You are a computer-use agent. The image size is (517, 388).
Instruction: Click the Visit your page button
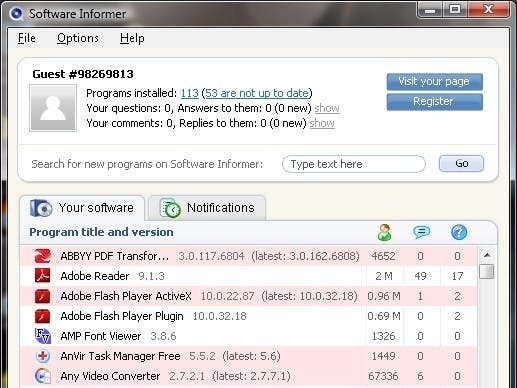click(434, 82)
